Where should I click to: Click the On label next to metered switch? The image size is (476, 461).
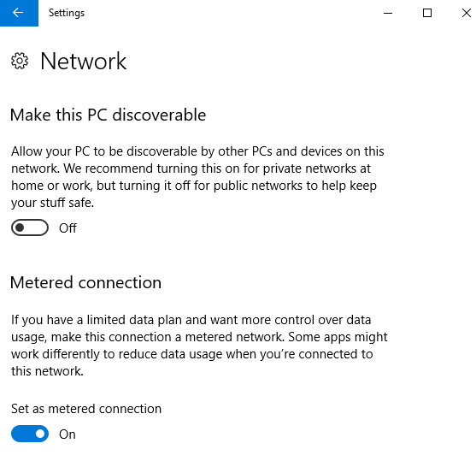(68, 434)
